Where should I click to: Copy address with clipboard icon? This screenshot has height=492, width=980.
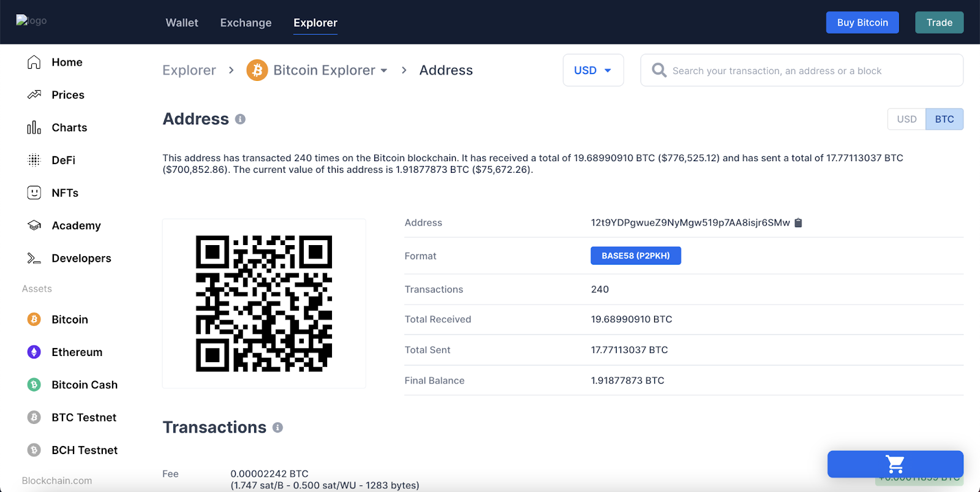click(x=798, y=222)
